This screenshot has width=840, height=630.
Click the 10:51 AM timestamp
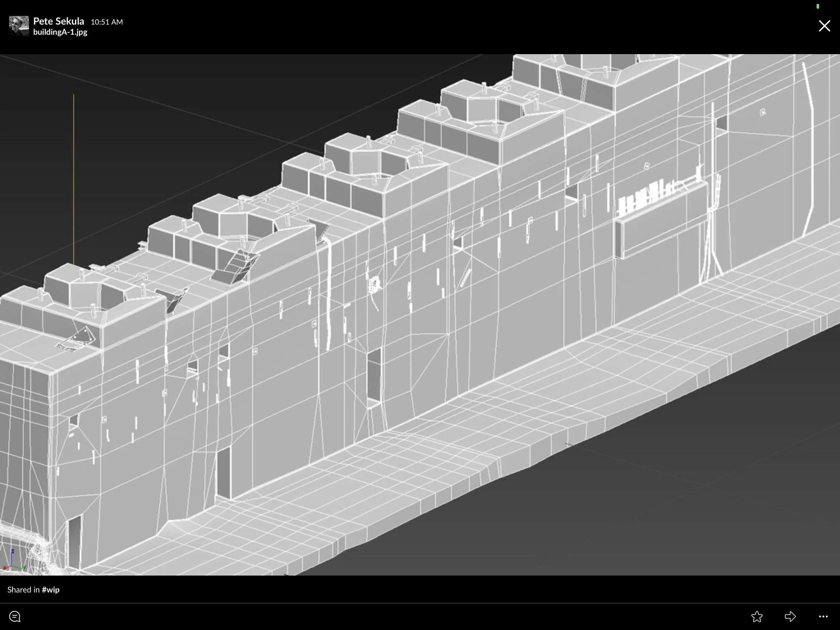point(107,22)
